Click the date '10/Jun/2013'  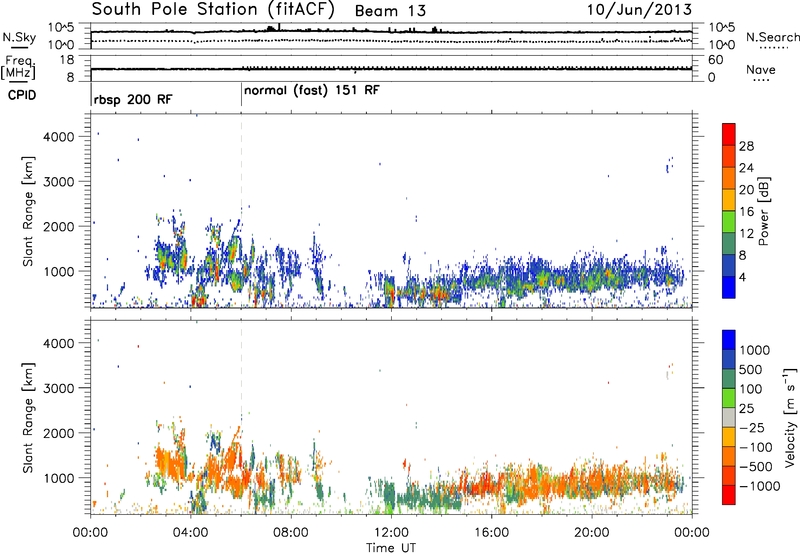tap(639, 10)
